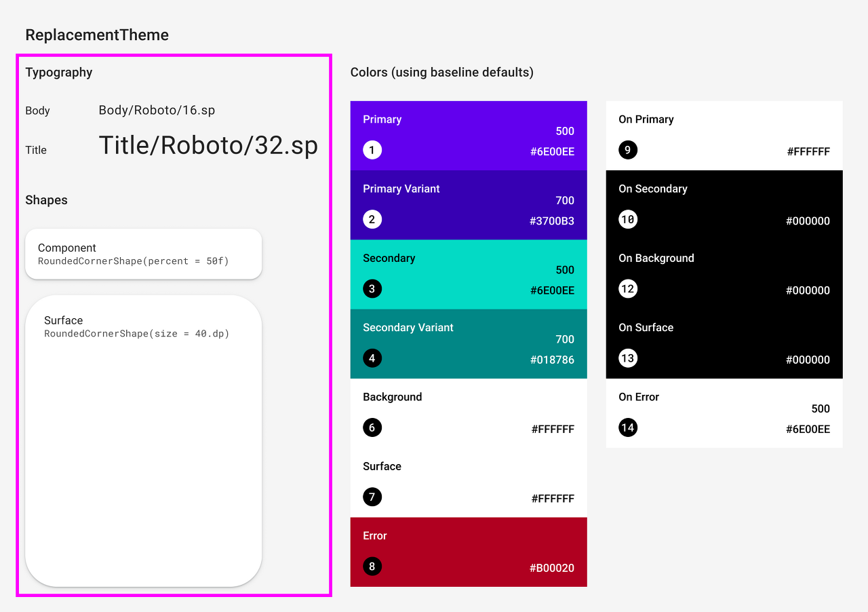
Task: Select the On Error white swatch
Action: (724, 413)
